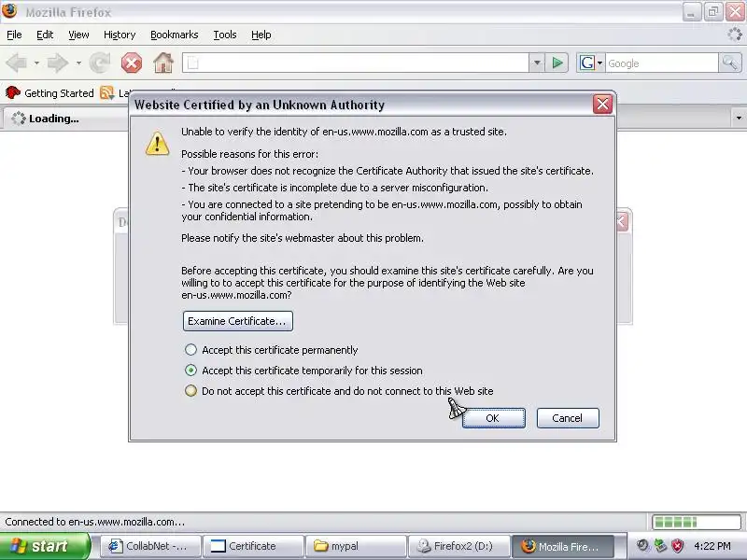Select Accept this certificate permanently

tap(190, 350)
